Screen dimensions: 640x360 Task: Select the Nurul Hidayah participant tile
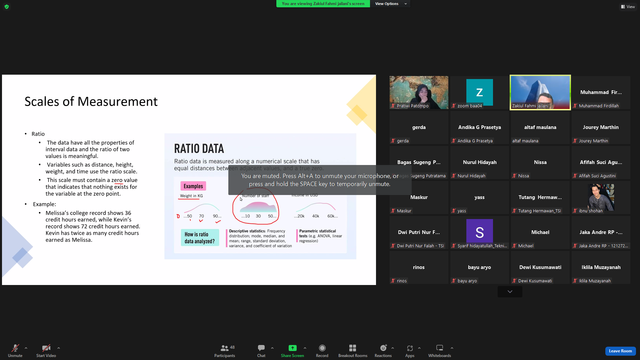[x=480, y=162]
